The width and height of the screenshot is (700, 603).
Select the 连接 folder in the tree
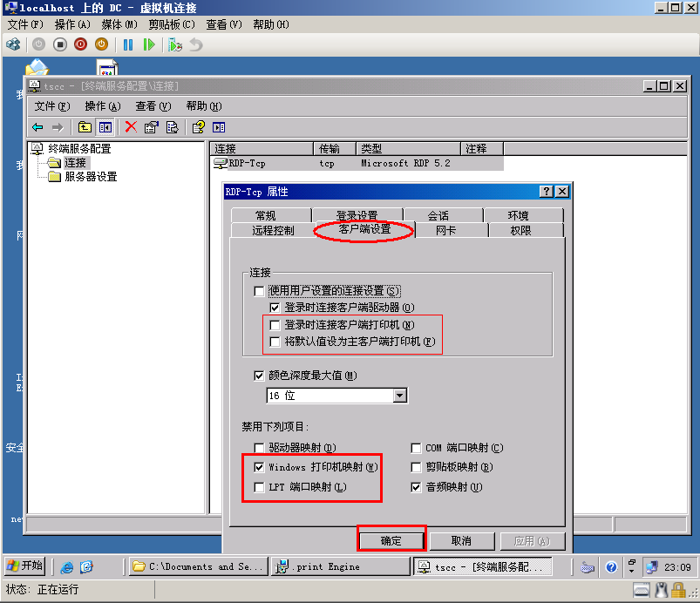tap(75, 162)
